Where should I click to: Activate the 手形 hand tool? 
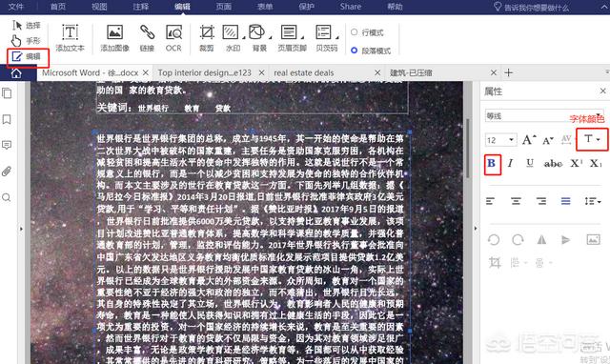(x=26, y=40)
